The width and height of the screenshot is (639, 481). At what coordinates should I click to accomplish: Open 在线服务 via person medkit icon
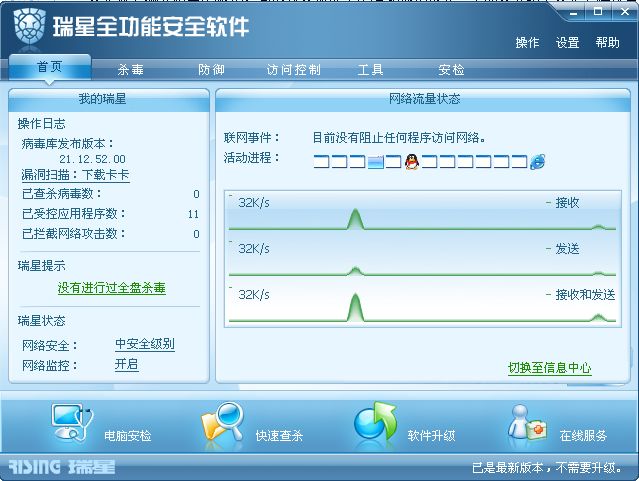pyautogui.click(x=527, y=423)
